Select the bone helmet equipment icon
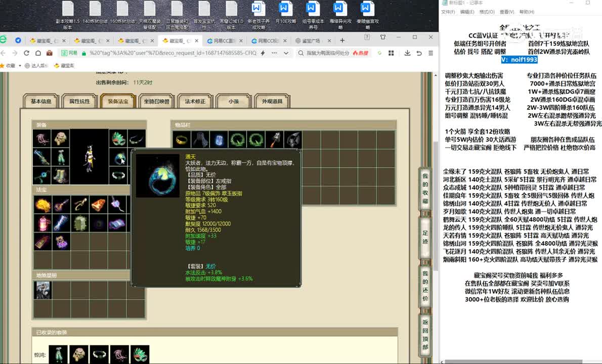This screenshot has width=602, height=364. pyautogui.click(x=61, y=139)
